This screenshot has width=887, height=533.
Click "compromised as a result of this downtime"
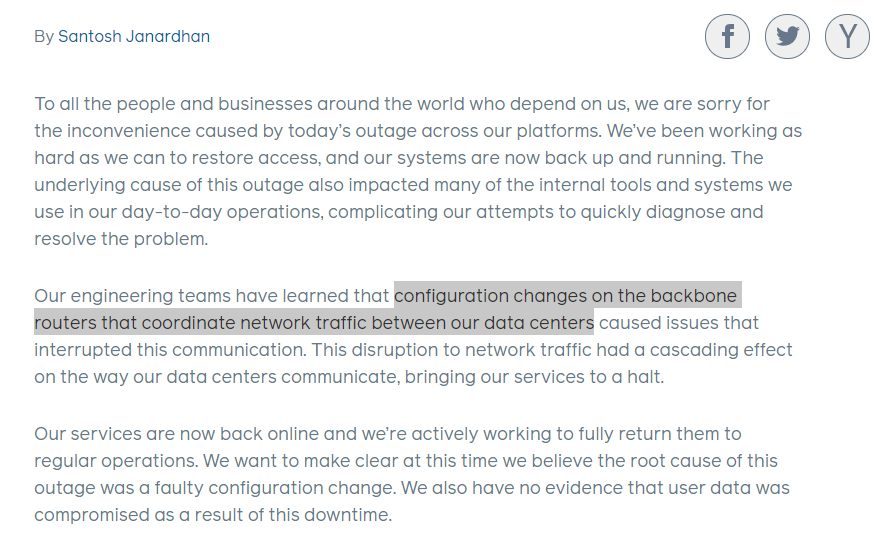click(212, 515)
